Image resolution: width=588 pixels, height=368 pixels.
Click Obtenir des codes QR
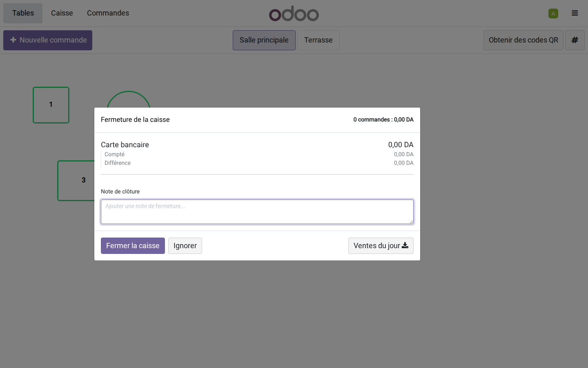(523, 40)
